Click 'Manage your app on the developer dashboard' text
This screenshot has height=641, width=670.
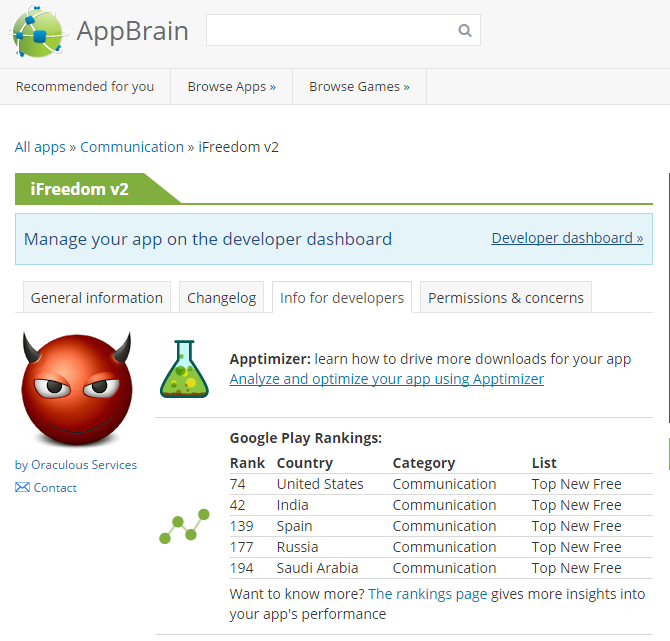(x=208, y=239)
